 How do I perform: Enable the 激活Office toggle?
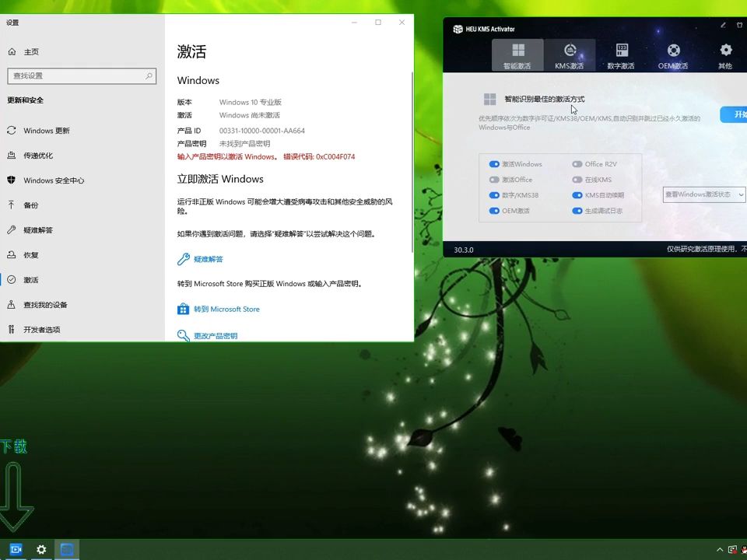pyautogui.click(x=493, y=180)
